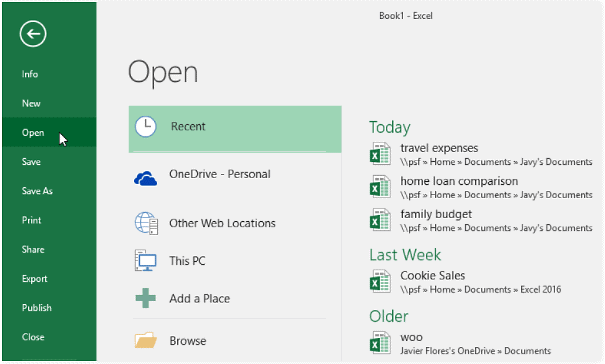Viewport: 605px width, 364px height.
Task: Select Publish in the sidebar
Action: coord(37,308)
